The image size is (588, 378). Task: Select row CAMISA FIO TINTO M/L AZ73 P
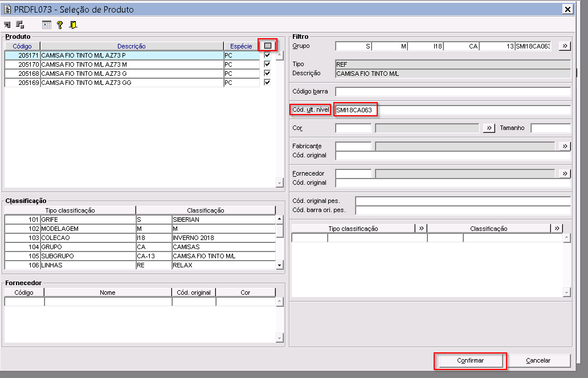coord(132,55)
